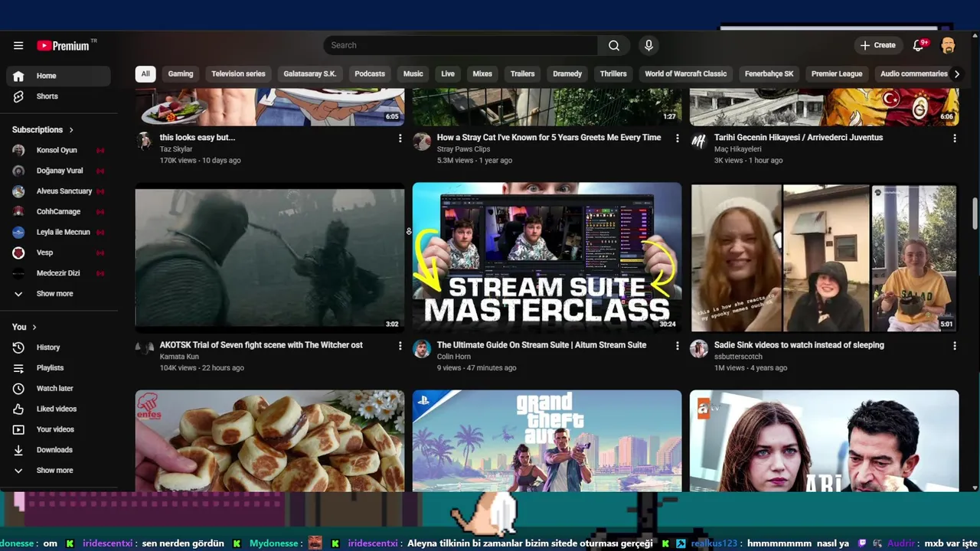The image size is (980, 551).
Task: Start voice search with the microphone
Action: (x=648, y=46)
